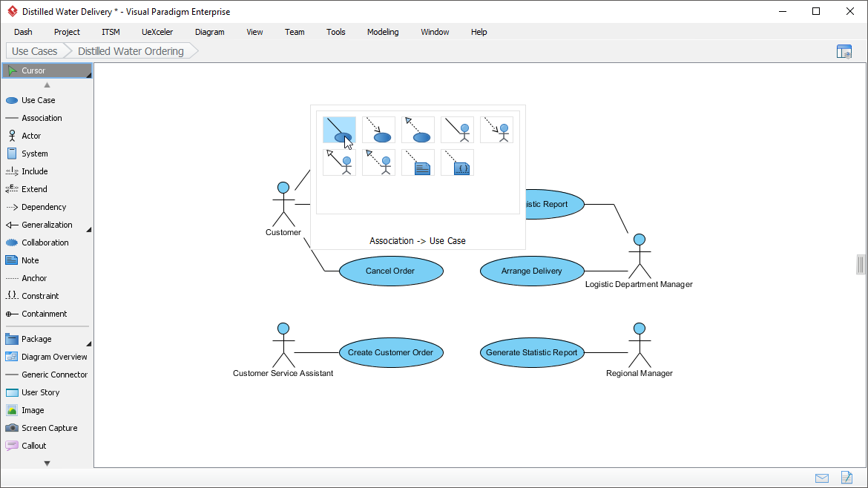Select the Generic Connector tool
Image resolution: width=868 pixels, height=488 pixels.
(x=47, y=374)
